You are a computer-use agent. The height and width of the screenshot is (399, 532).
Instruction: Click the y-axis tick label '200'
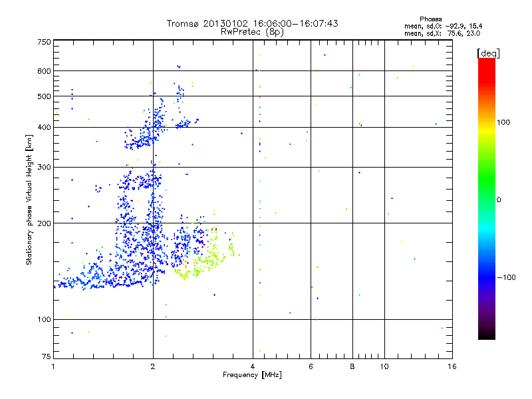(x=45, y=223)
